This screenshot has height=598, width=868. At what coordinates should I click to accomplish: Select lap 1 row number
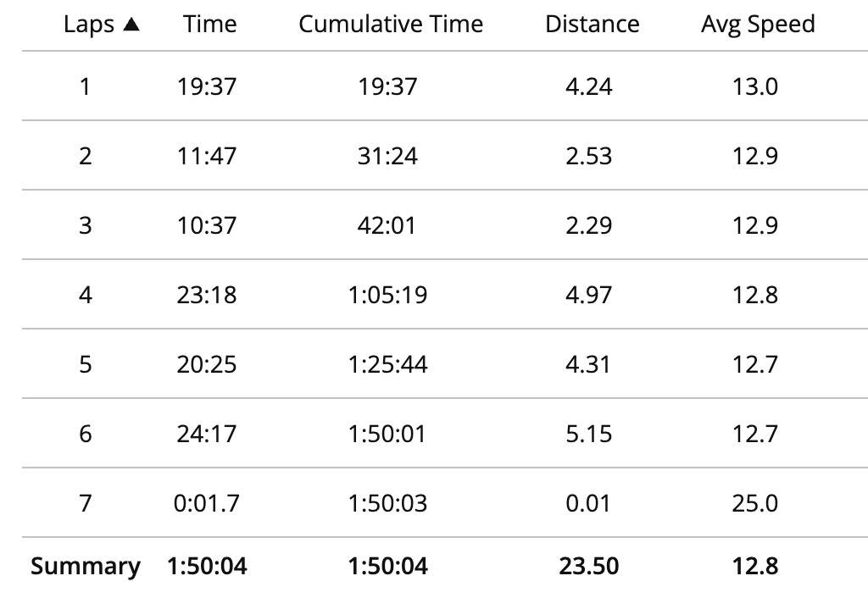click(85, 86)
